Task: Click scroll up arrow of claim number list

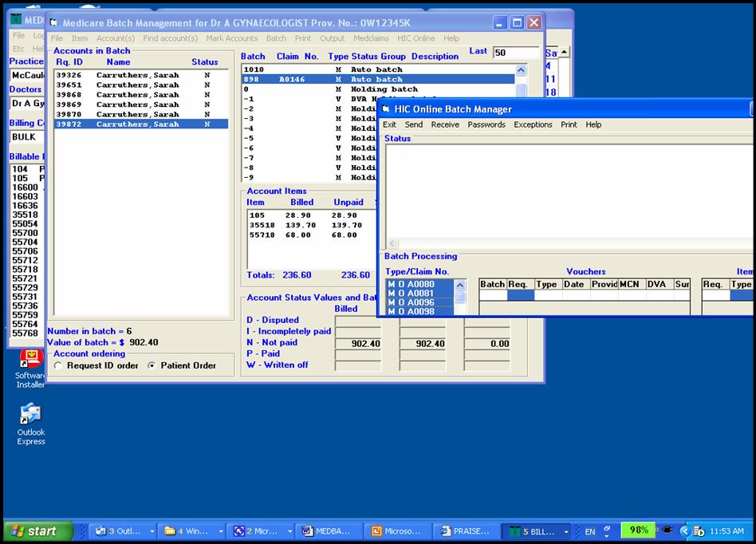Action: (460, 285)
